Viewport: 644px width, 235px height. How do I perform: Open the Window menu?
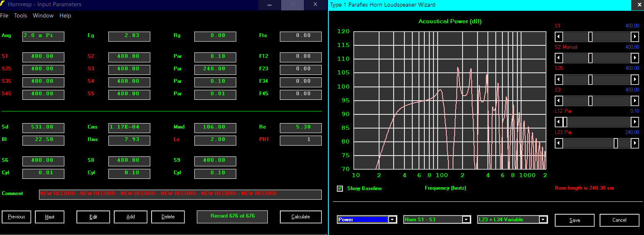(x=43, y=15)
